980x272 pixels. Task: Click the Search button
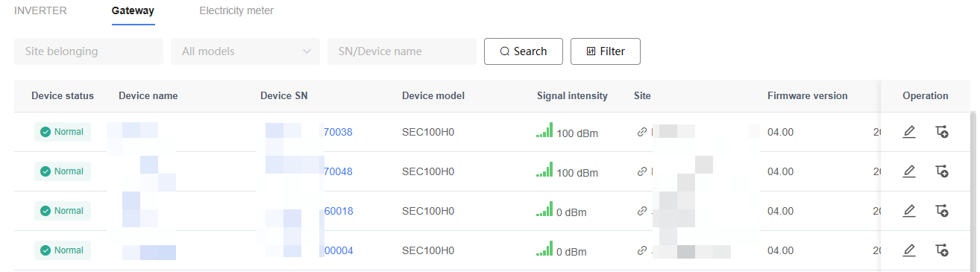coord(524,51)
